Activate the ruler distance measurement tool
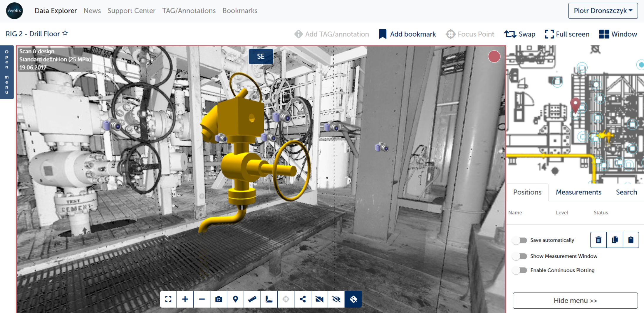Screen dimensions: 644x313 (252, 299)
